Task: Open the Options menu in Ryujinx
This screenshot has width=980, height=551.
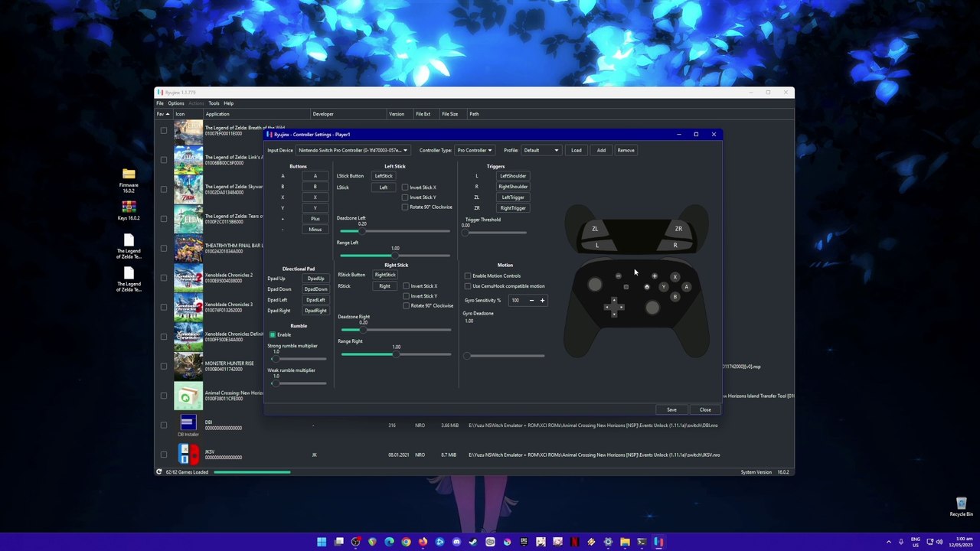Action: click(x=176, y=103)
